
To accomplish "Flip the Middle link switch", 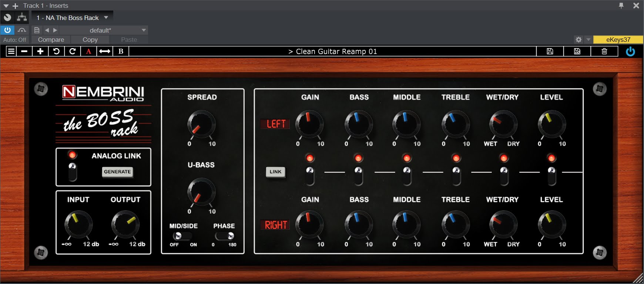I will pyautogui.click(x=407, y=176).
